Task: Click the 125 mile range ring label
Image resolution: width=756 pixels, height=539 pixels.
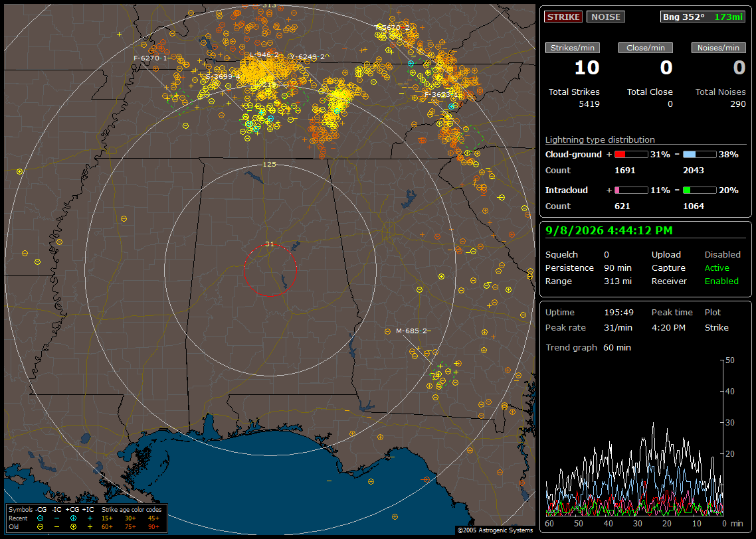Action: 269,164
